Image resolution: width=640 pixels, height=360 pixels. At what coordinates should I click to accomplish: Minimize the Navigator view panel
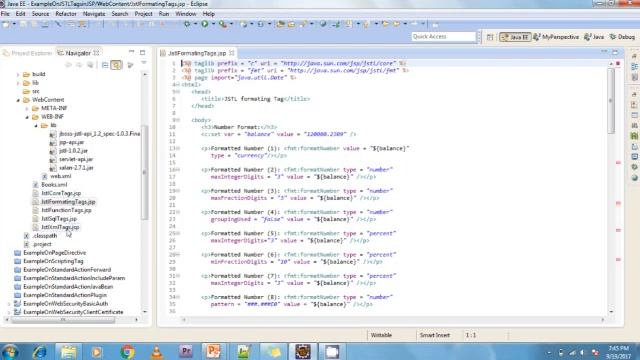pyautogui.click(x=131, y=52)
